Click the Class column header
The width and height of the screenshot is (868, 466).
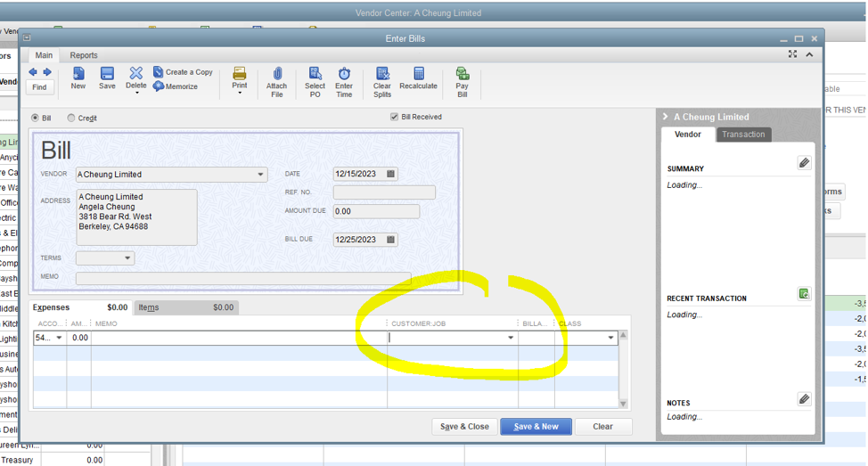tap(570, 323)
